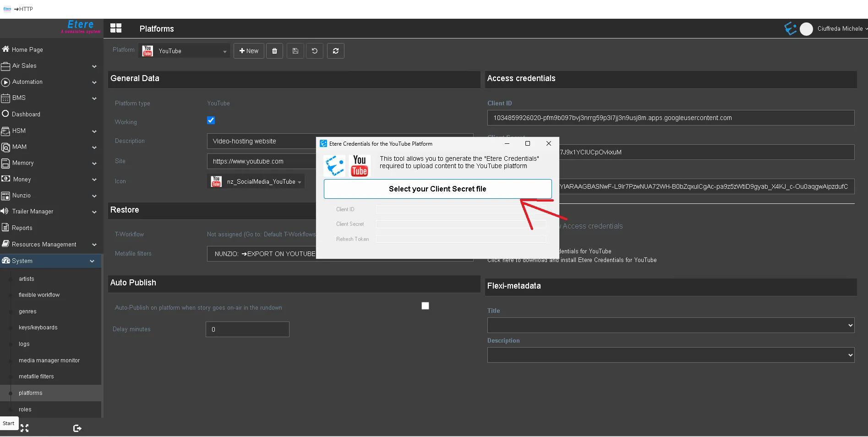The image size is (868, 437).
Task: Click the refresh icon in toolbar
Action: pyautogui.click(x=336, y=51)
